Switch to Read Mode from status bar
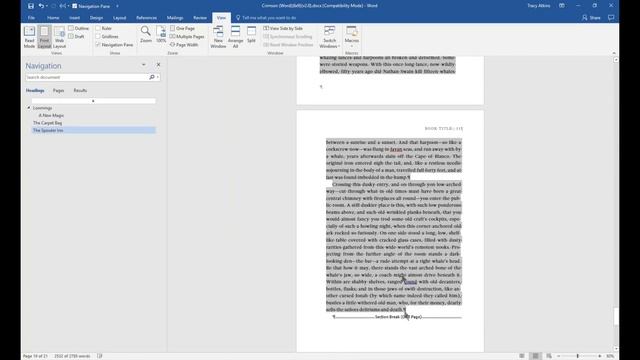 (x=522, y=356)
